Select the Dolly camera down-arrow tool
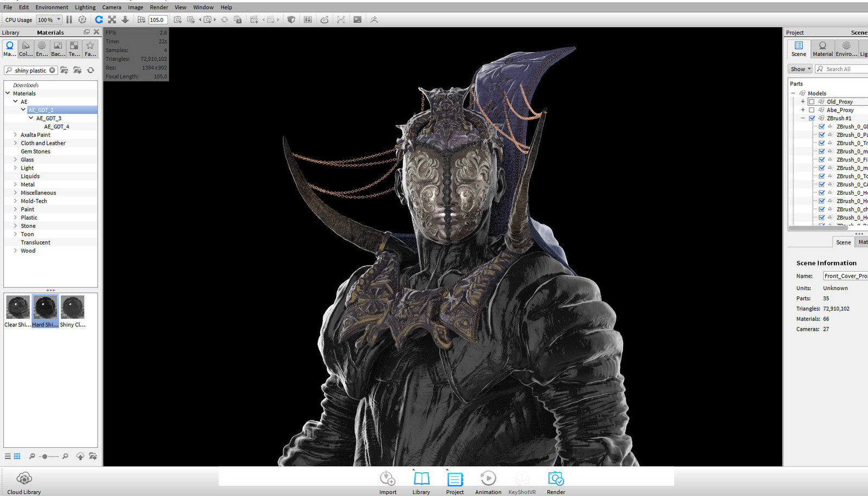868x496 pixels. click(x=125, y=20)
